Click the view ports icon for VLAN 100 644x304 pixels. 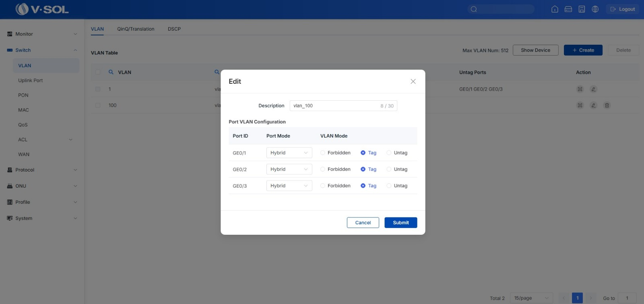[x=580, y=105]
